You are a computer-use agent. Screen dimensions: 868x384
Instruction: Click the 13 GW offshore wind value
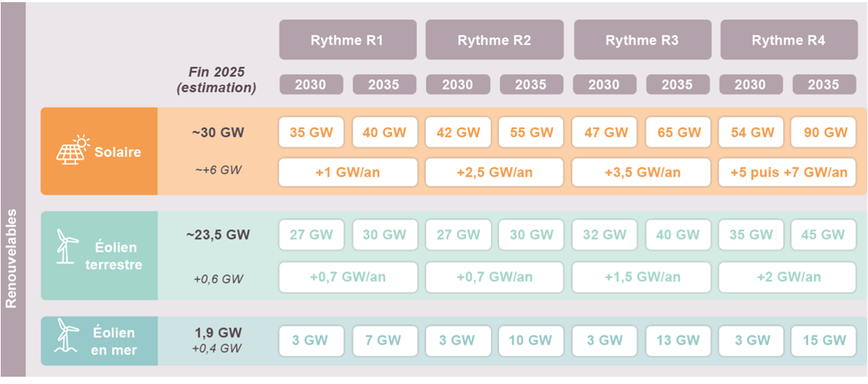point(677,340)
